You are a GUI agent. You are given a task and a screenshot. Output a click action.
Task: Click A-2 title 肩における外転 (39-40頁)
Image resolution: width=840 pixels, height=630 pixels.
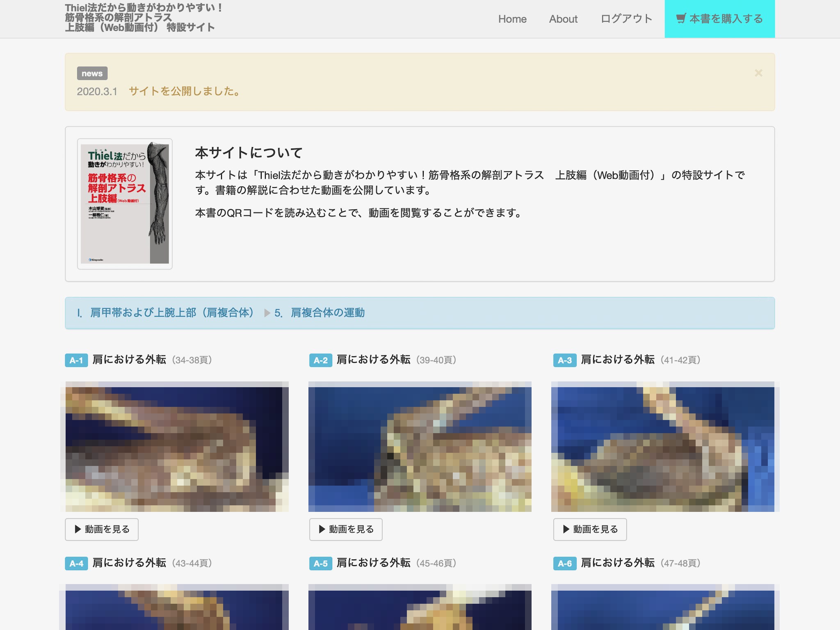[x=396, y=360]
